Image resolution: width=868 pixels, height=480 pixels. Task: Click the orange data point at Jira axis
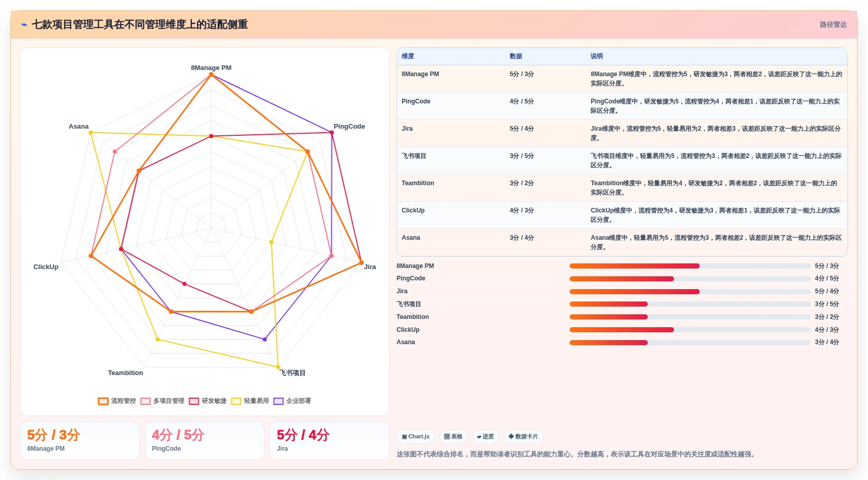coord(361,263)
